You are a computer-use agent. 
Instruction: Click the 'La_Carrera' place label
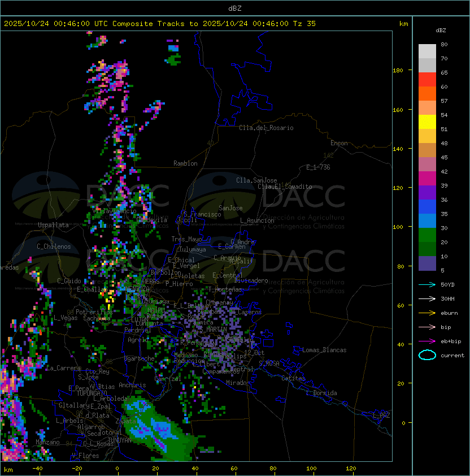[63, 368]
